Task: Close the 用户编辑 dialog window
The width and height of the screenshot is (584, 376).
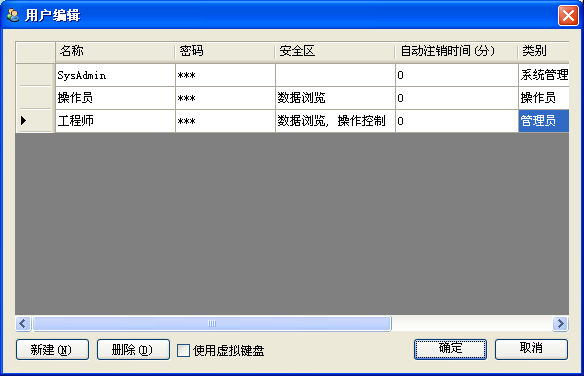Action: click(568, 16)
